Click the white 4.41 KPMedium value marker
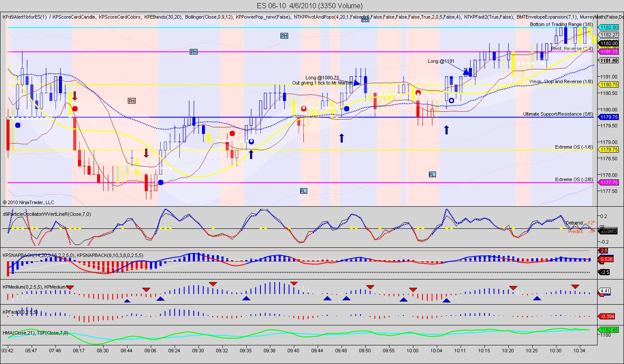Screen dimensions: 624x364 click(x=605, y=291)
